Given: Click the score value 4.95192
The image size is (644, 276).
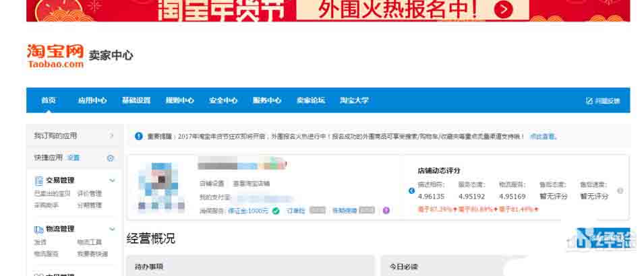Looking at the screenshot, I should point(472,197).
